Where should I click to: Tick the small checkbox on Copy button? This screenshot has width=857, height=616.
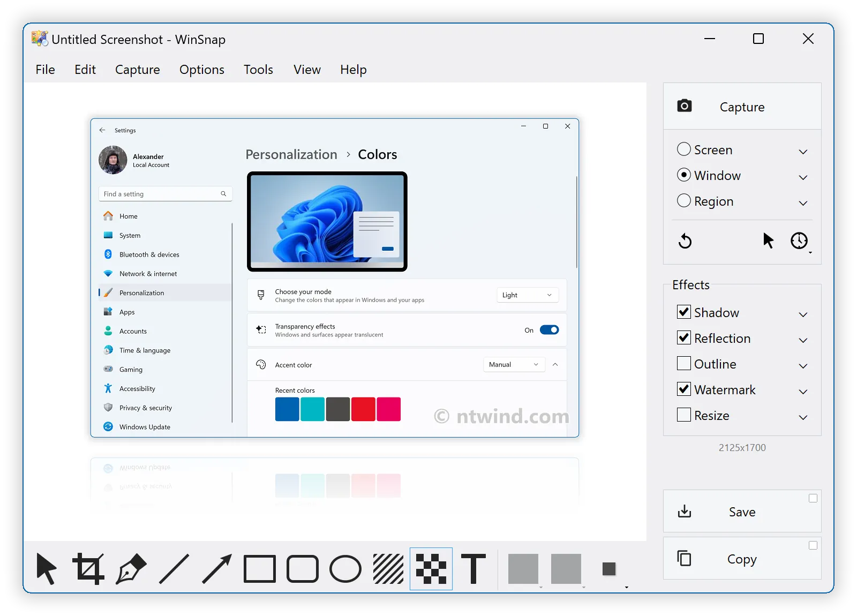point(813,545)
